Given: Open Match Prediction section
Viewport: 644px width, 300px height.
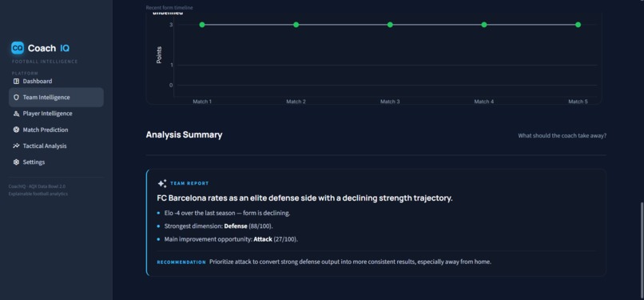Looking at the screenshot, I should coord(56,130).
